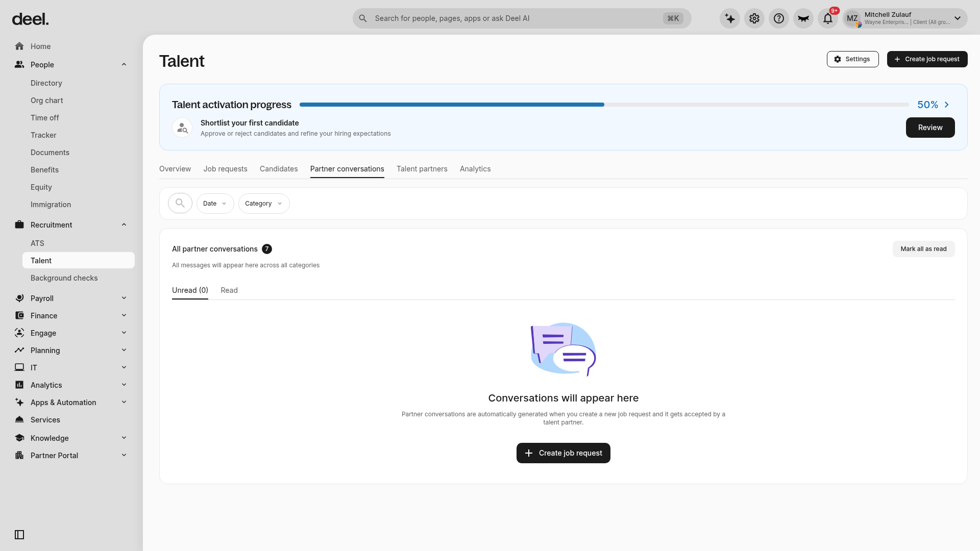Click the Planning trend icon
The image size is (980, 551).
19,350
